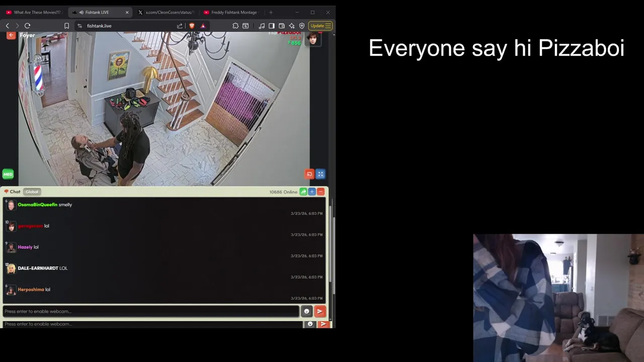
Task: Click DALE-EARNHARDT's avatar picture
Action: (x=11, y=268)
